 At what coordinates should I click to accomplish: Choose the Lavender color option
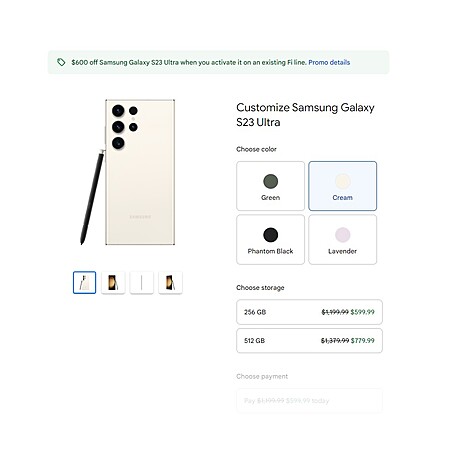click(x=342, y=239)
